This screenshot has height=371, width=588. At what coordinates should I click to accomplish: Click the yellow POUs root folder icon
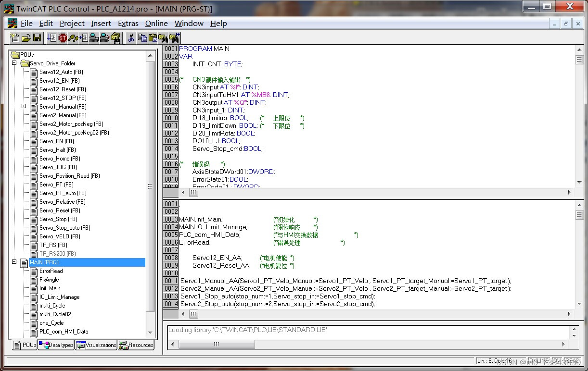click(x=15, y=55)
